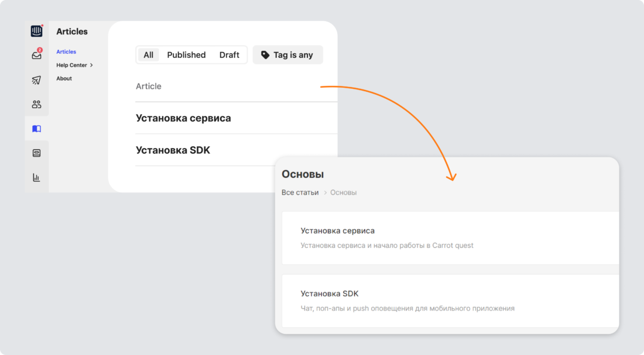Click the description Чат, поп-апы и push оповещения

click(407, 308)
